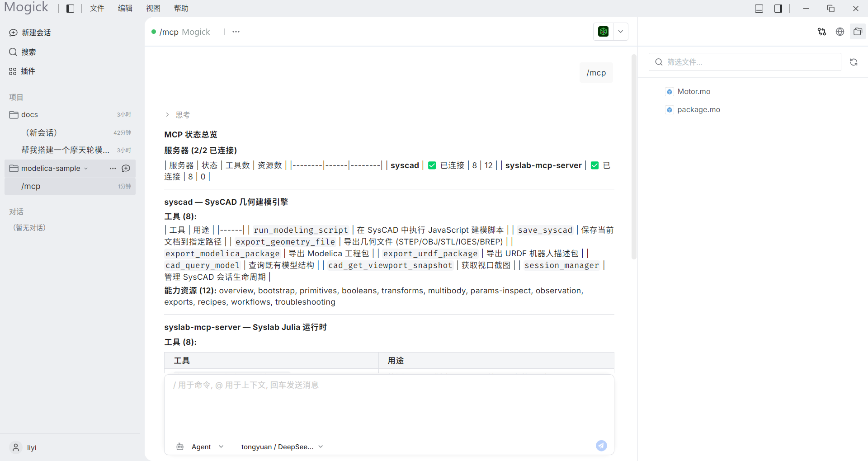Click the chat scrollbar
Viewport: 868px width, 461px height.
634,157
